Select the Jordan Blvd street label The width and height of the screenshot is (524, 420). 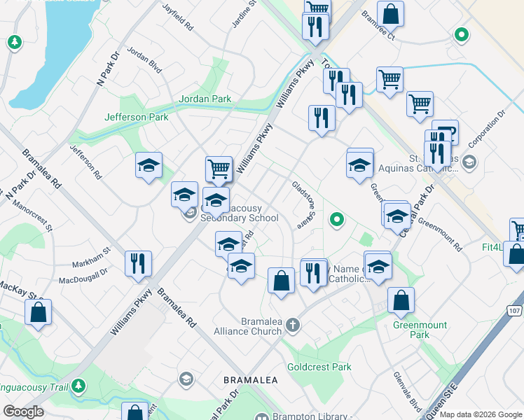coord(144,59)
